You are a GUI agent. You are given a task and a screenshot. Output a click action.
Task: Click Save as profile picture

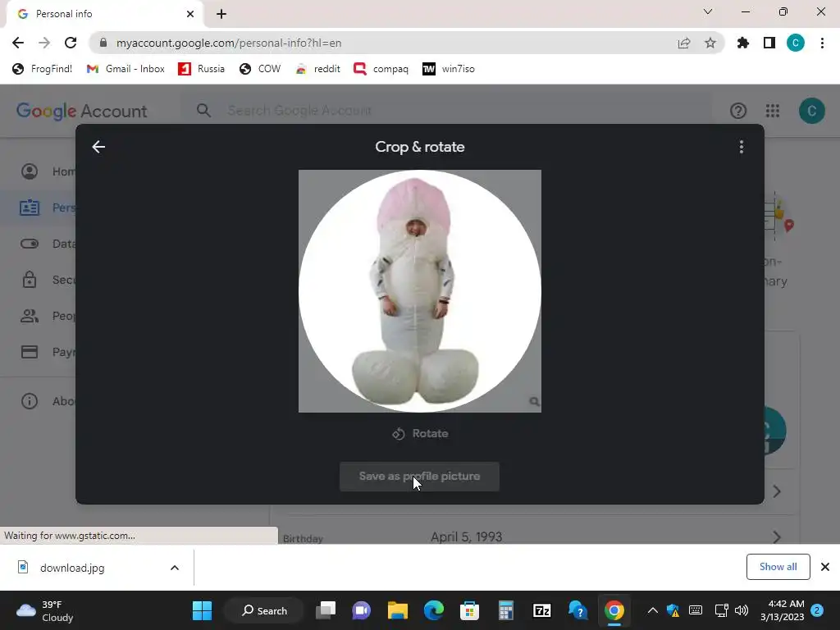tap(419, 477)
